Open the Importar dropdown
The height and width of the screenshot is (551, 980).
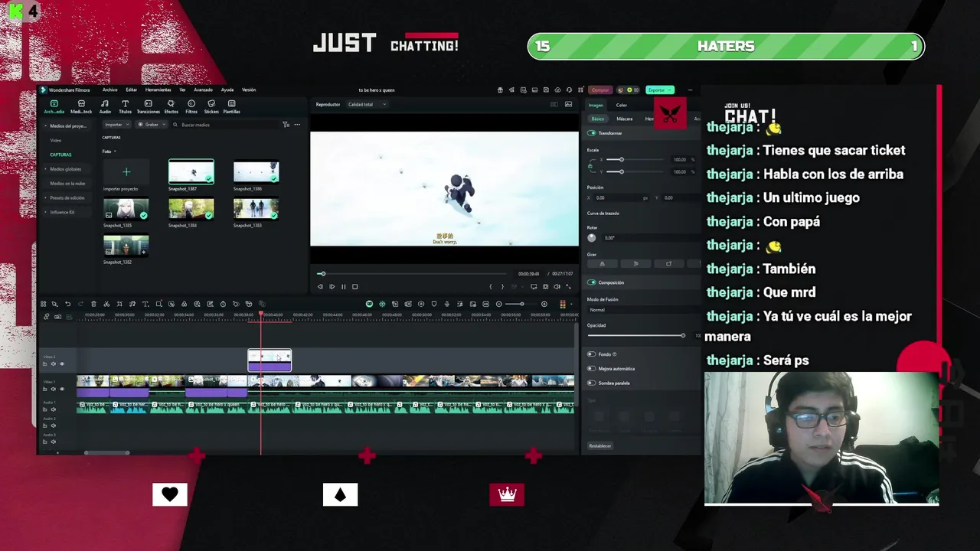(x=116, y=125)
